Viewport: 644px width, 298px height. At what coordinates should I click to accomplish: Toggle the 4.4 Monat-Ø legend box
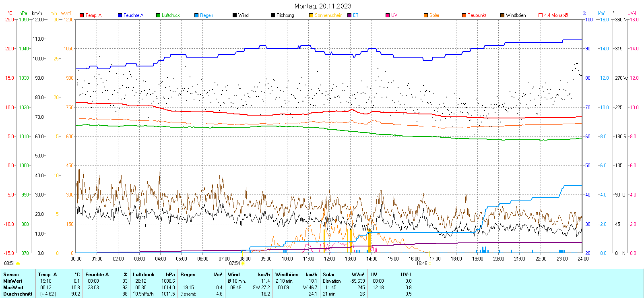tap(541, 15)
